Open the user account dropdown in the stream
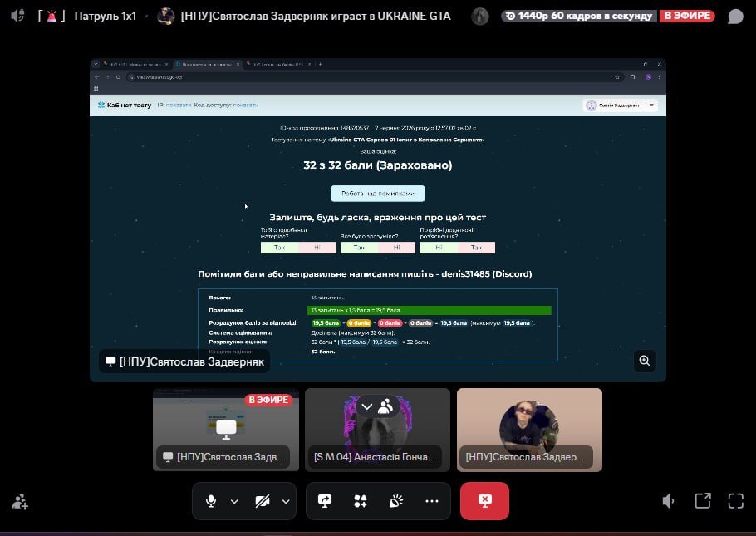 (x=620, y=106)
